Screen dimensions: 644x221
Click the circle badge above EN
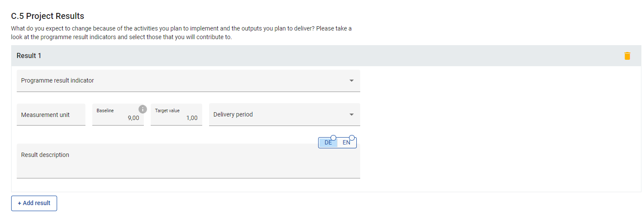coord(352,138)
